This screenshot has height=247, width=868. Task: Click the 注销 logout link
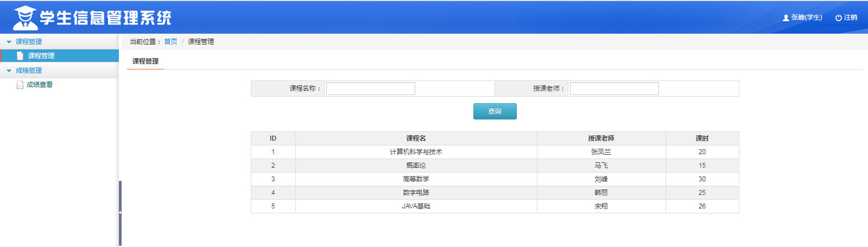point(850,17)
